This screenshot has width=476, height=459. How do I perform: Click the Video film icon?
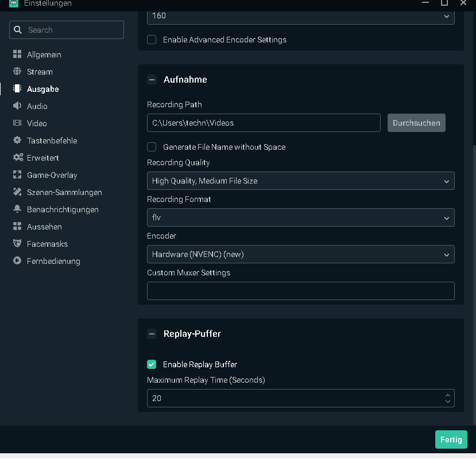(x=17, y=123)
